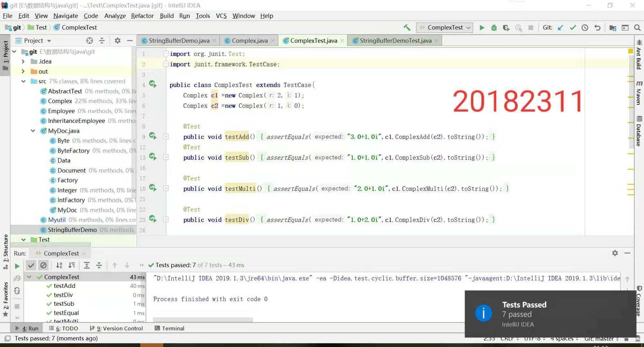Open the 9: Version Control tool window
644x347 pixels.
pyautogui.click(x=116, y=328)
